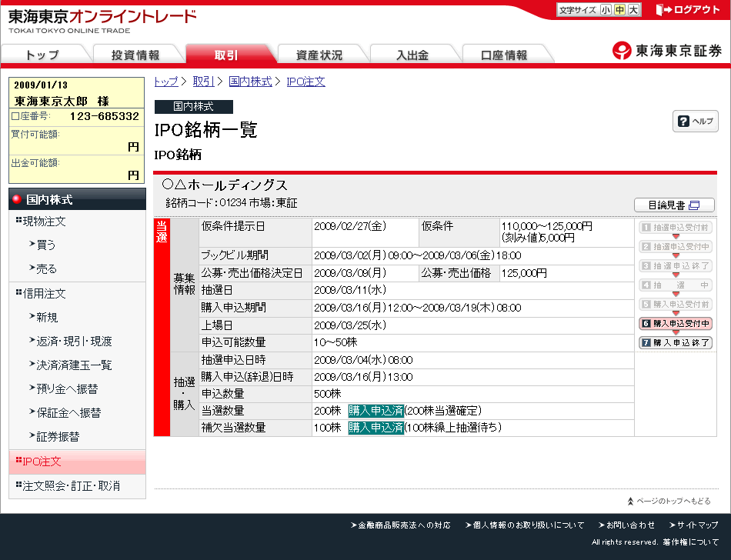Click step 1 抽選申込受付前 status
The height and width of the screenshot is (560, 731).
point(676,228)
